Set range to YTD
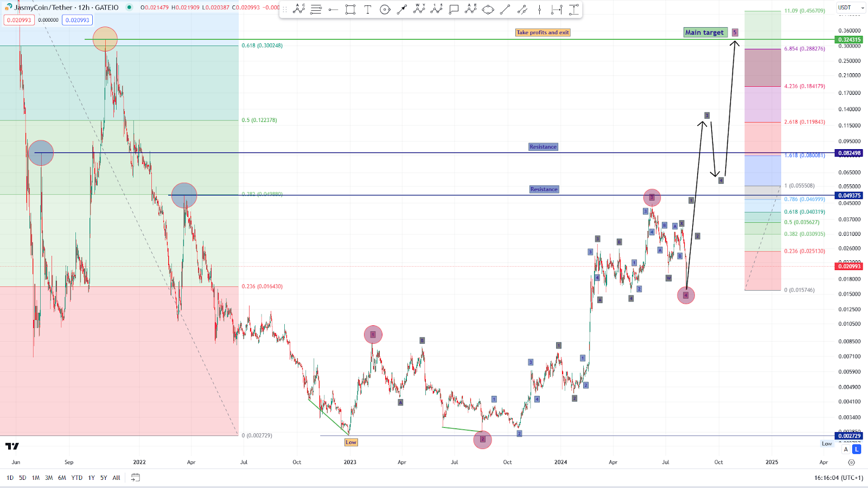Screen dimensions: 868x488 coord(77,478)
